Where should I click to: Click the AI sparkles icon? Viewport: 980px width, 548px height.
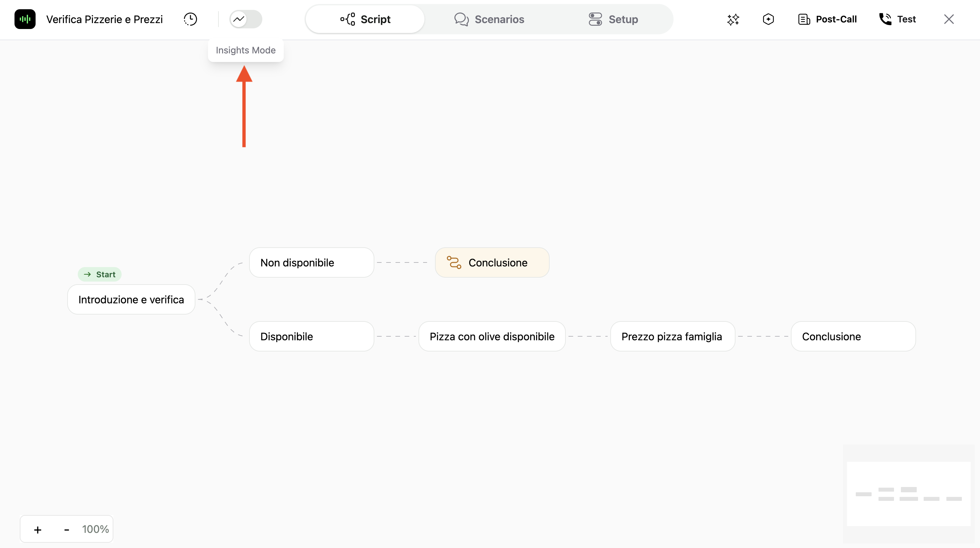pyautogui.click(x=733, y=19)
